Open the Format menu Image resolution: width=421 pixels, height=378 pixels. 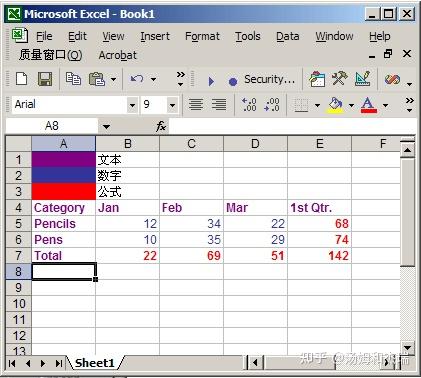point(202,36)
